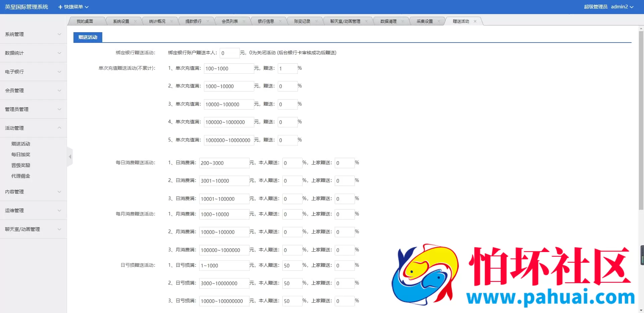Close the 赠送活动 tab with its x icon
This screenshot has height=313, width=644.
point(475,21)
